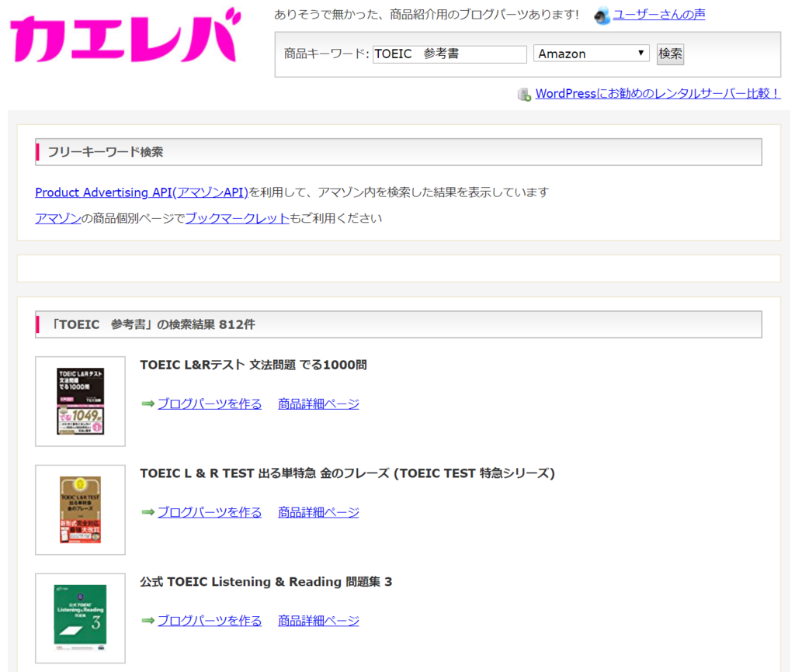Click green arrow icon for 公式 問題集 3
Viewport: 795px width, 672px height.
[148, 621]
